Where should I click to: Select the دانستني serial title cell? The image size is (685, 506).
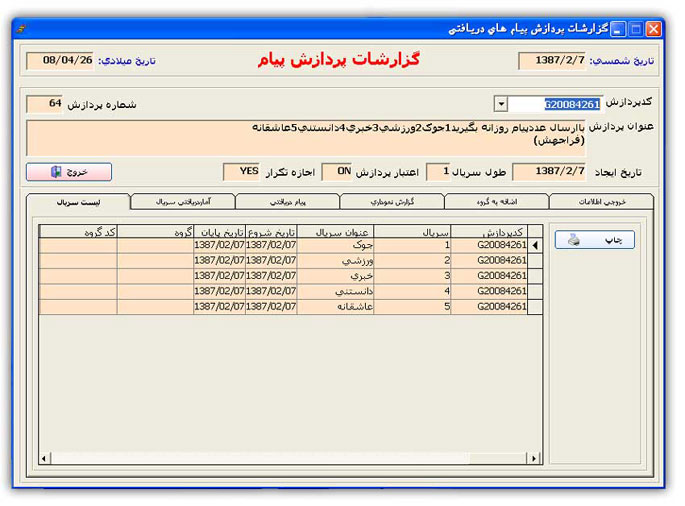coord(335,291)
